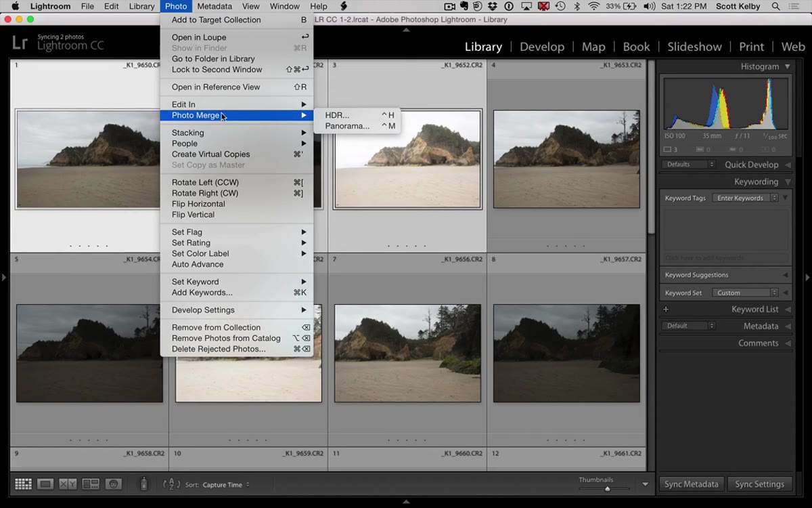Switch to the Develop module
Image resolution: width=812 pixels, height=508 pixels.
pyautogui.click(x=542, y=47)
